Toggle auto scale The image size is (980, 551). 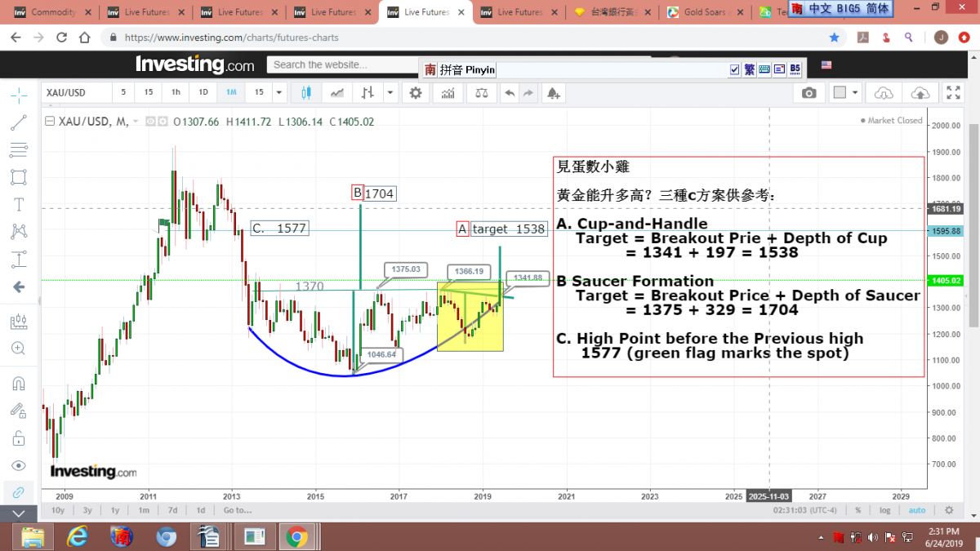click(x=917, y=510)
